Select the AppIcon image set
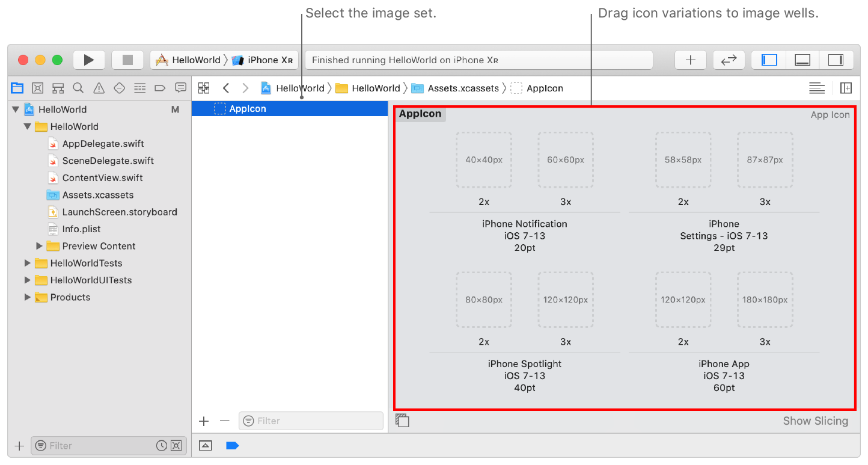Image resolution: width=868 pixels, height=465 pixels. click(x=247, y=109)
